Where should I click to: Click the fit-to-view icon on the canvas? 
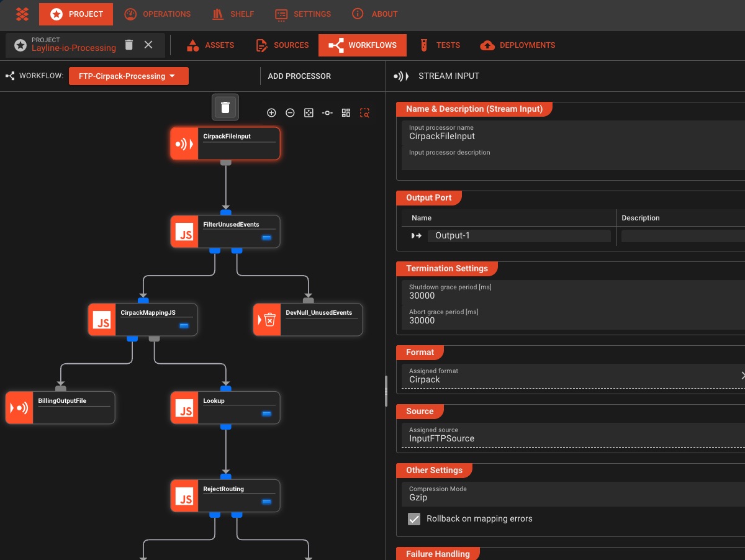click(309, 112)
